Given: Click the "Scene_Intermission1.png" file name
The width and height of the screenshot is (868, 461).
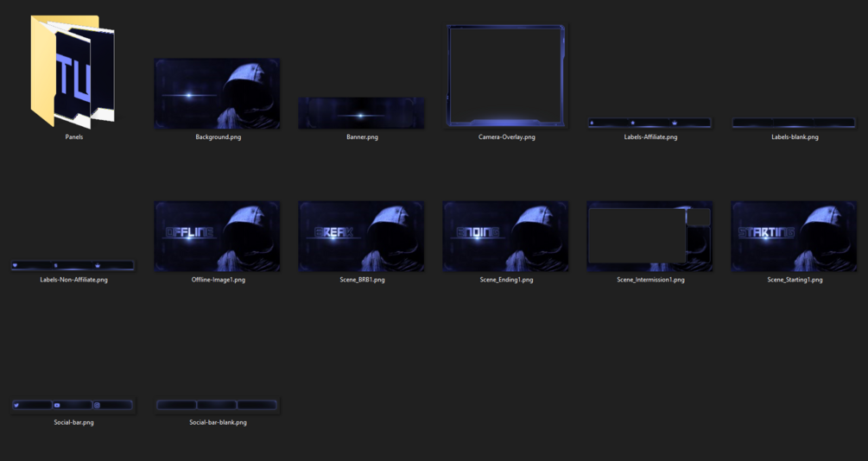Looking at the screenshot, I should coord(650,280).
